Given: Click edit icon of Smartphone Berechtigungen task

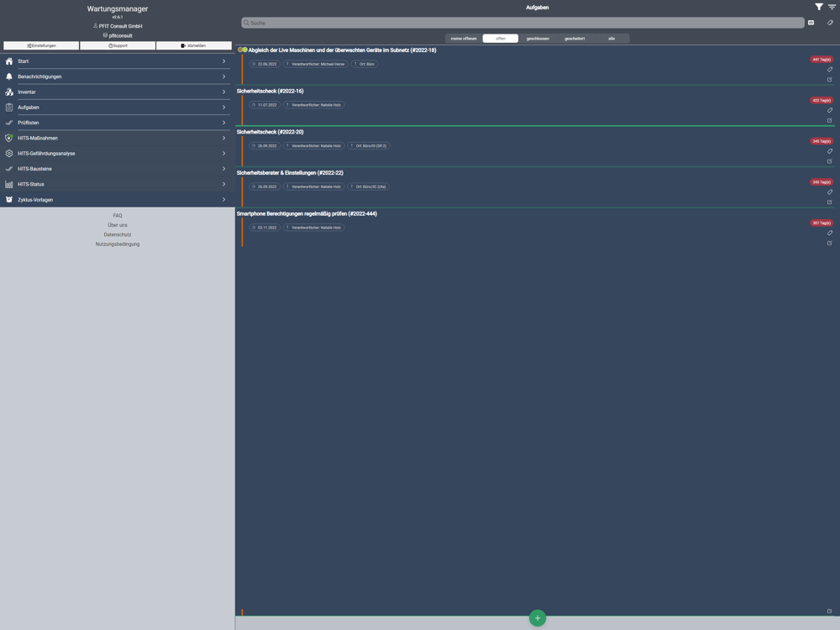Looking at the screenshot, I should [830, 244].
